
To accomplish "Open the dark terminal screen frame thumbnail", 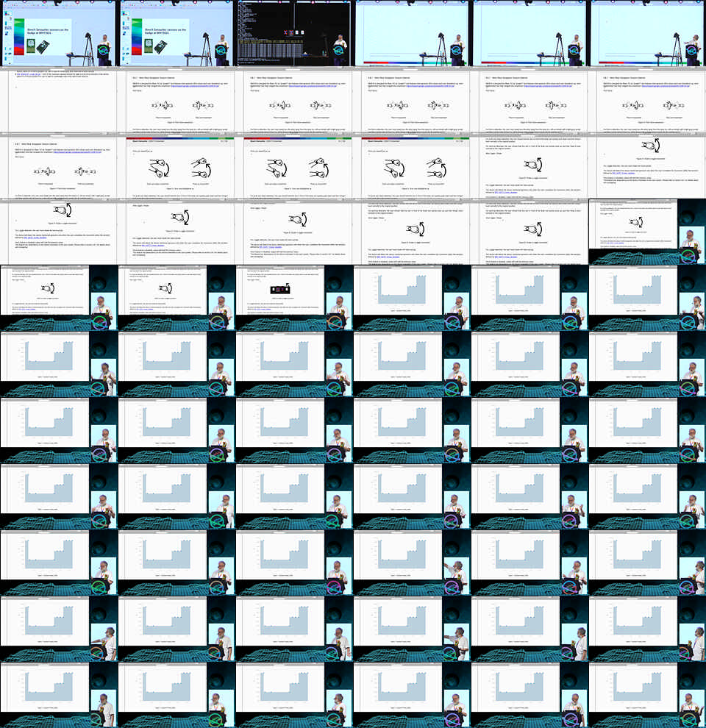I will click(294, 33).
